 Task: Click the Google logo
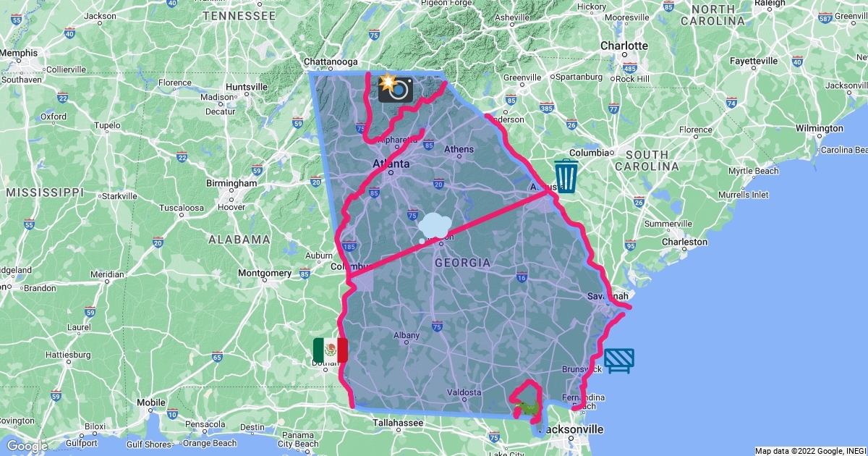[x=28, y=446]
